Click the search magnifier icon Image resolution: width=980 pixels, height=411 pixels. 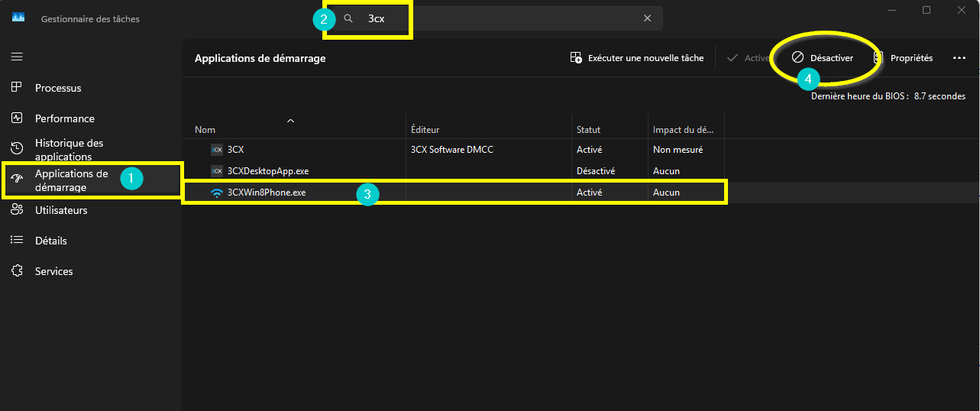(348, 18)
